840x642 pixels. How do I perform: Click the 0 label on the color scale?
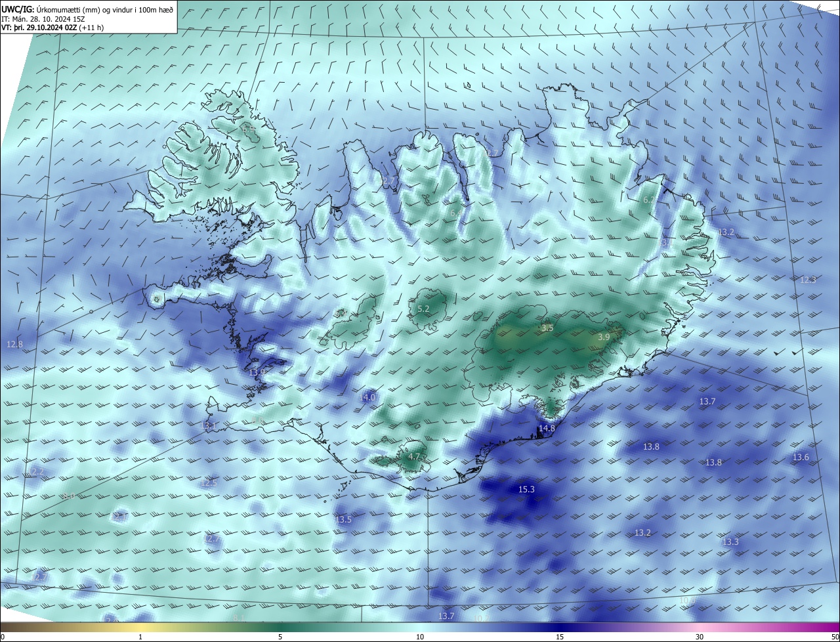coord(3,637)
